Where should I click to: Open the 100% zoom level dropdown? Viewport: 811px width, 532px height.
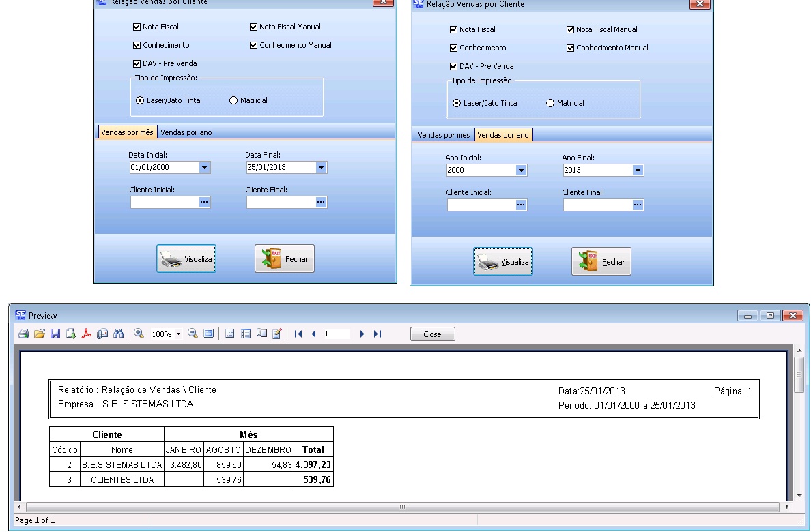point(179,334)
